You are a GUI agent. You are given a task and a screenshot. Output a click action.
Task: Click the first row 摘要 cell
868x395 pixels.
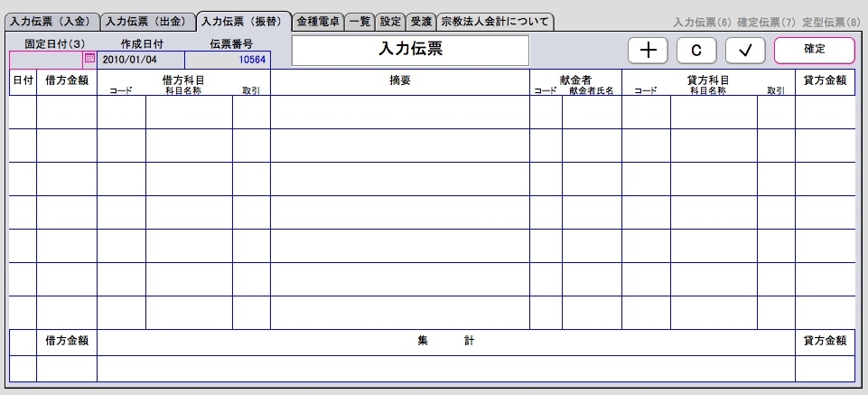point(399,112)
